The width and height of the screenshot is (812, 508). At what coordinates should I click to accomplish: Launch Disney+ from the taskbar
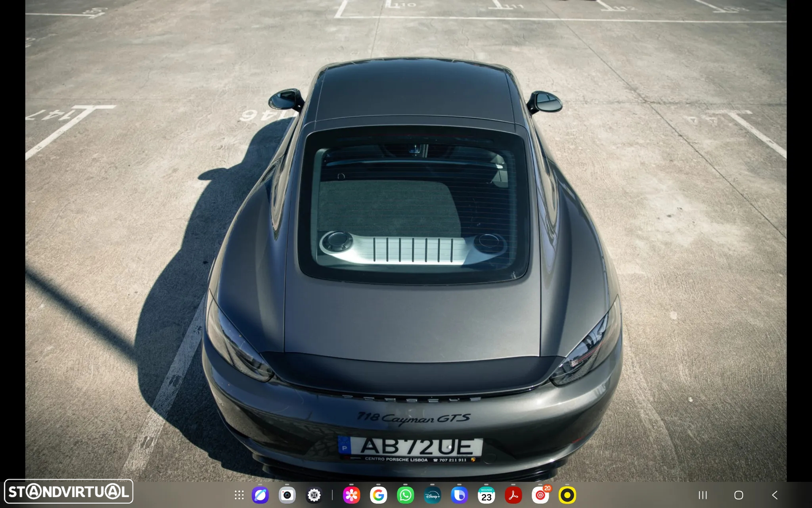(x=432, y=495)
